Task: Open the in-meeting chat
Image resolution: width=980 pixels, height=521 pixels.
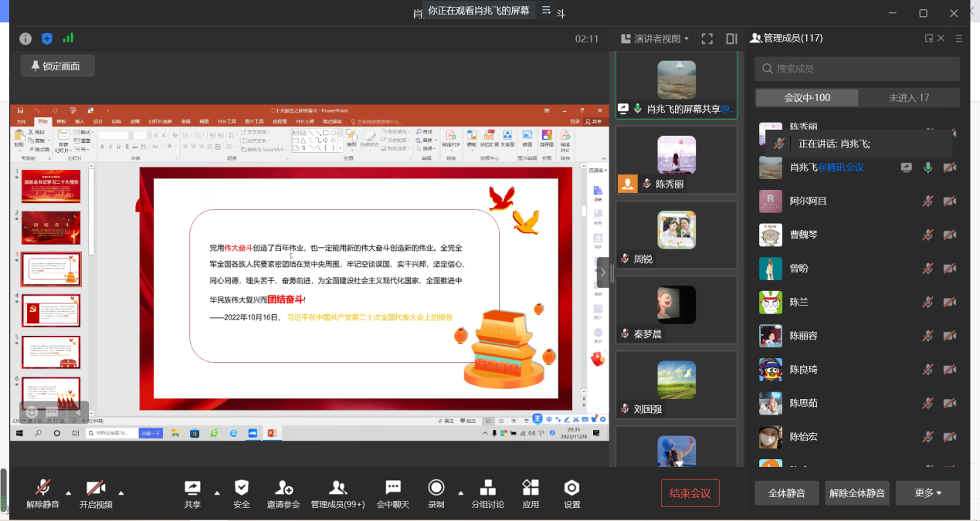Action: tap(393, 492)
